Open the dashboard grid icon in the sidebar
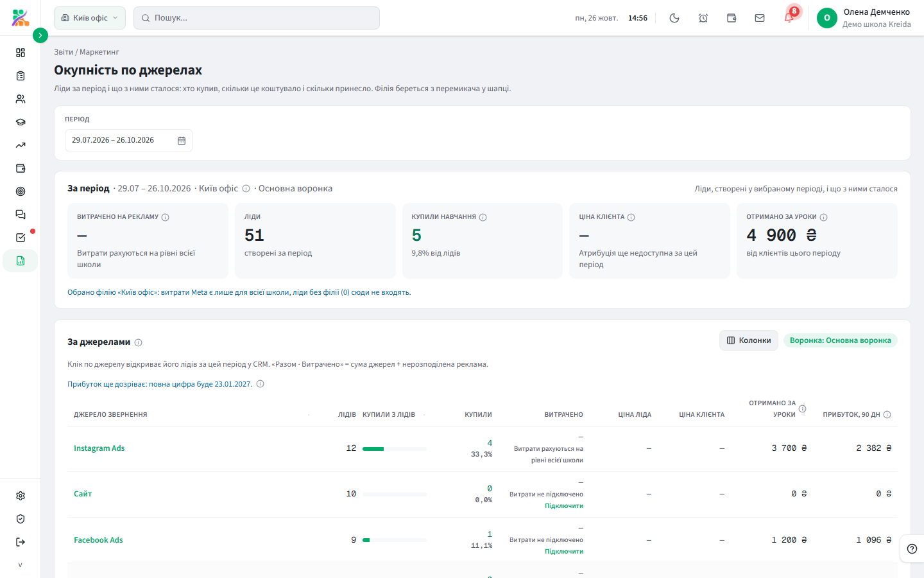Viewport: 924px width, 578px height. coord(21,53)
